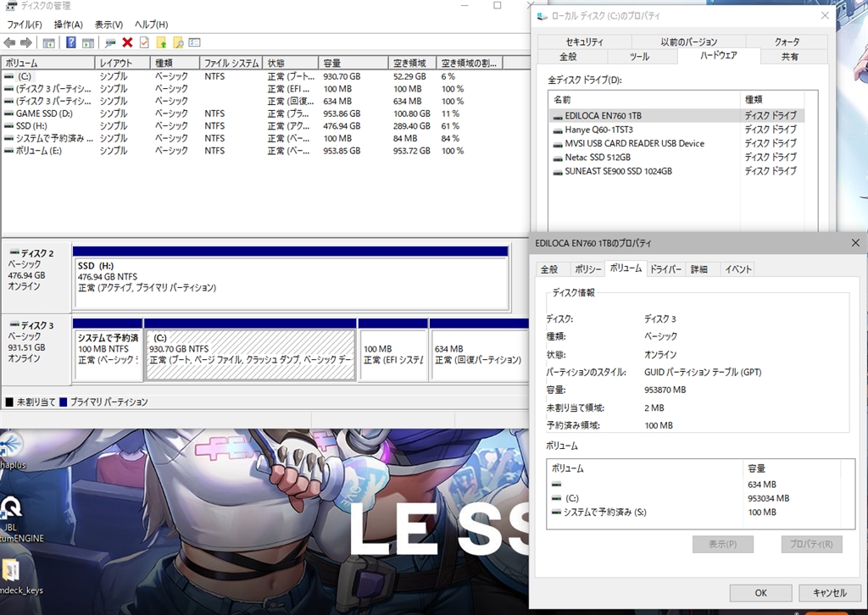Click the properties checkmark document icon

pyautogui.click(x=144, y=42)
